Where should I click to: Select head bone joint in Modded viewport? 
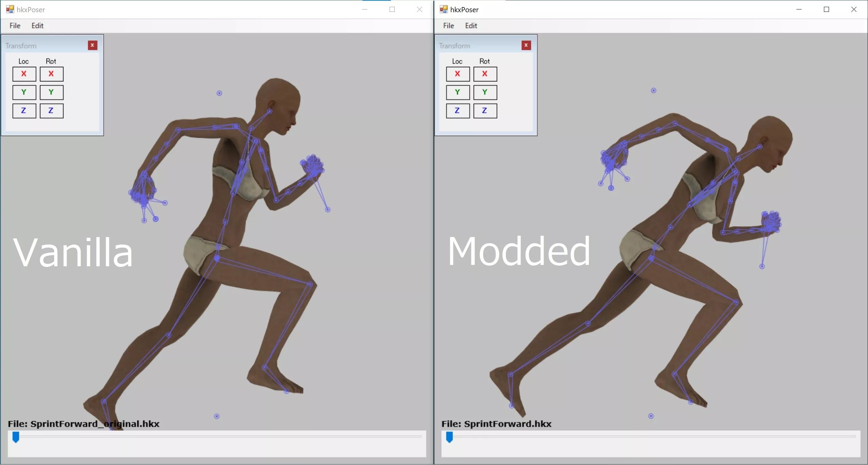[x=760, y=147]
